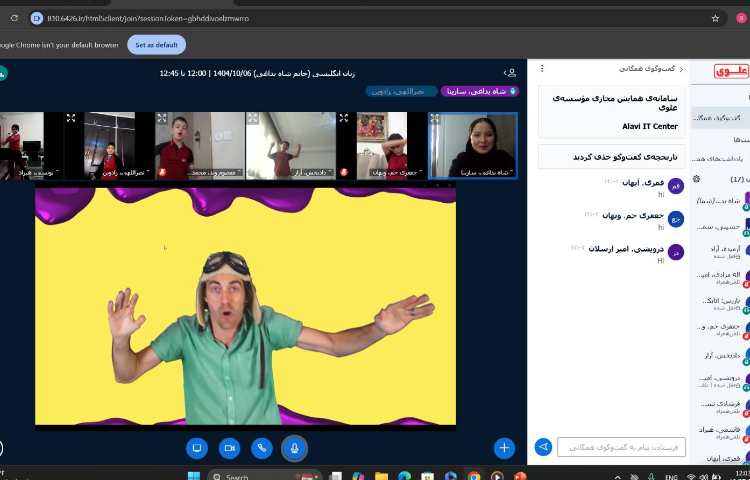Viewport: 750px width, 480px height.
Task: Click the phone audio button
Action: [262, 448]
